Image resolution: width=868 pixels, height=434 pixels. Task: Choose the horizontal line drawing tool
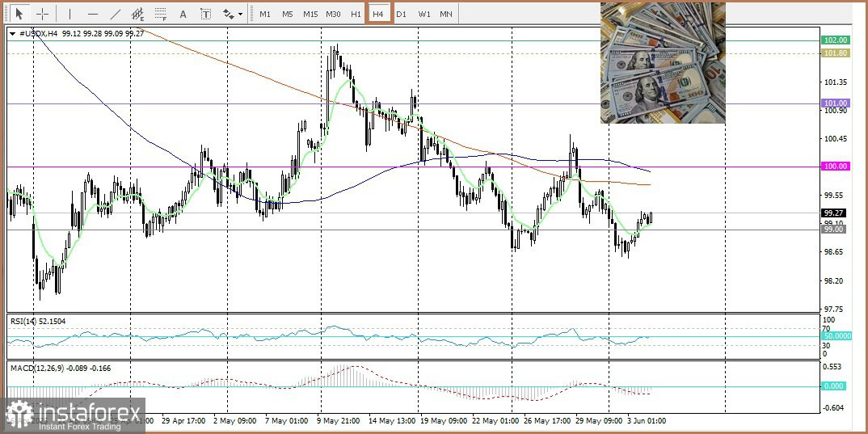93,14
